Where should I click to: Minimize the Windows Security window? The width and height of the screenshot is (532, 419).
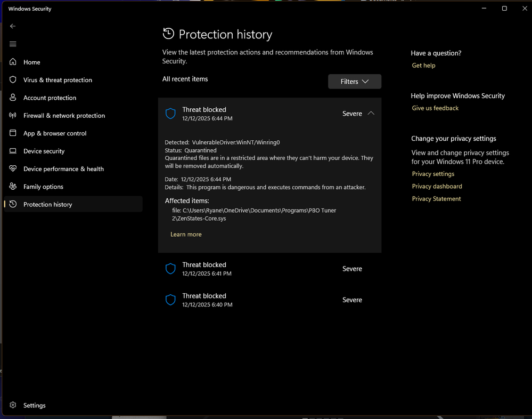tap(484, 8)
